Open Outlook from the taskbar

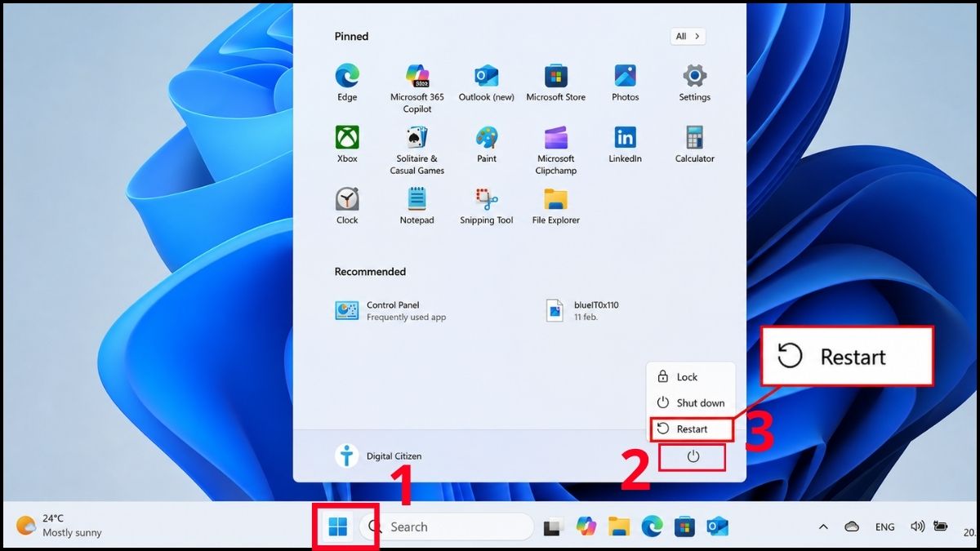click(x=717, y=527)
